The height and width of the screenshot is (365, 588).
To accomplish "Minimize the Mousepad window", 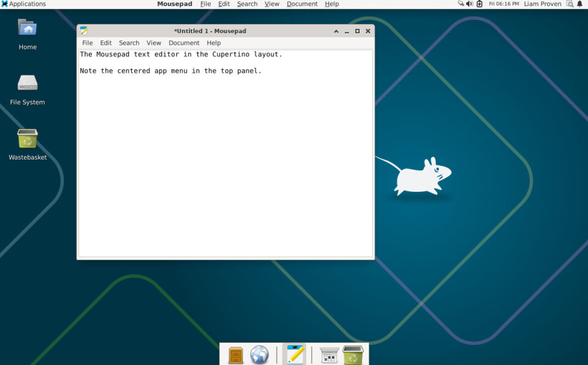I will pyautogui.click(x=347, y=31).
